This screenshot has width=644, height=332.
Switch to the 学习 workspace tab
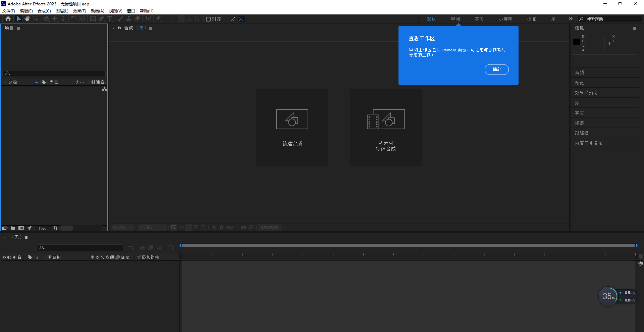[x=479, y=19]
